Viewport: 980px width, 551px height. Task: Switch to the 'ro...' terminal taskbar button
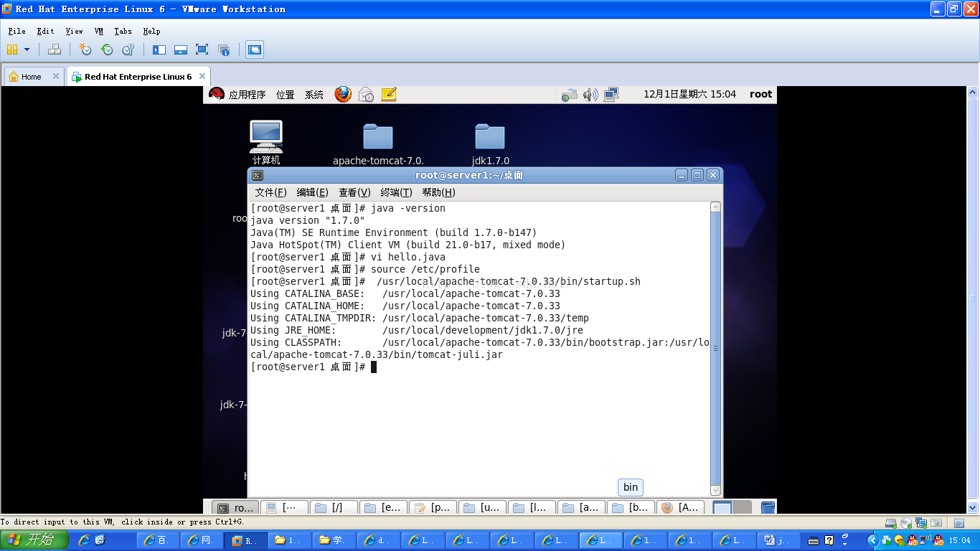coord(237,507)
